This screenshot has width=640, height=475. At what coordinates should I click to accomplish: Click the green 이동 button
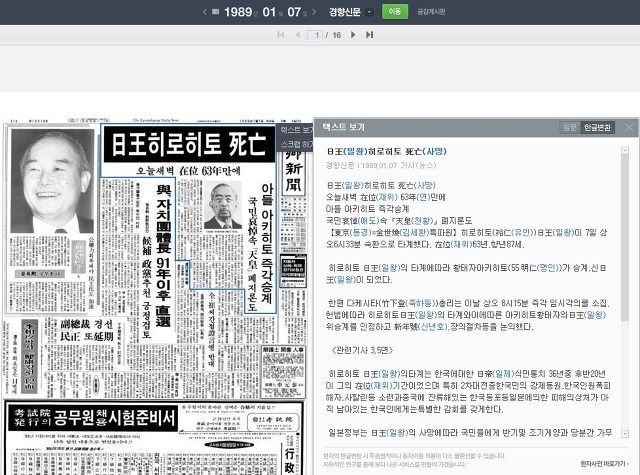click(395, 11)
